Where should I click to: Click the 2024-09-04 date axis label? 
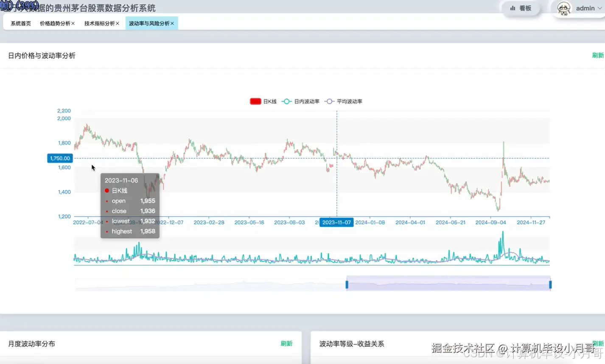tap(490, 222)
